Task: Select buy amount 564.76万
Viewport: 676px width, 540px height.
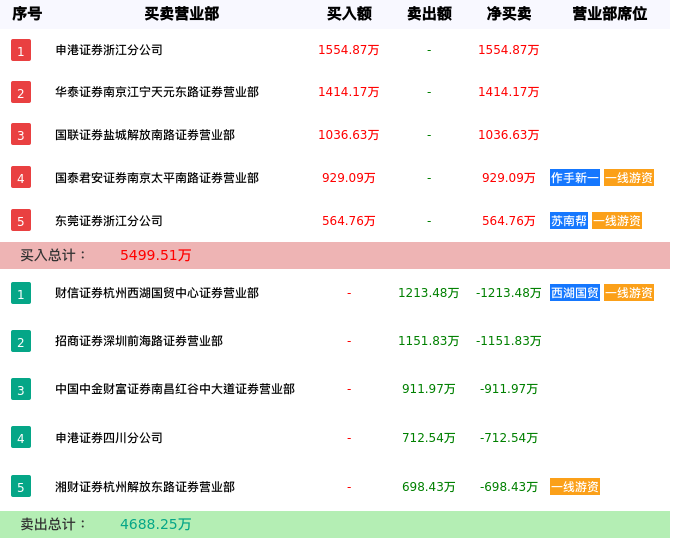Action: coord(349,221)
